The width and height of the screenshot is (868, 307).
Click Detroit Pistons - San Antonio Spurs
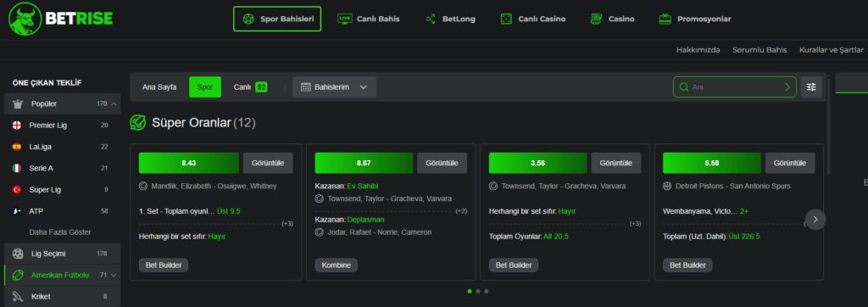[733, 187]
